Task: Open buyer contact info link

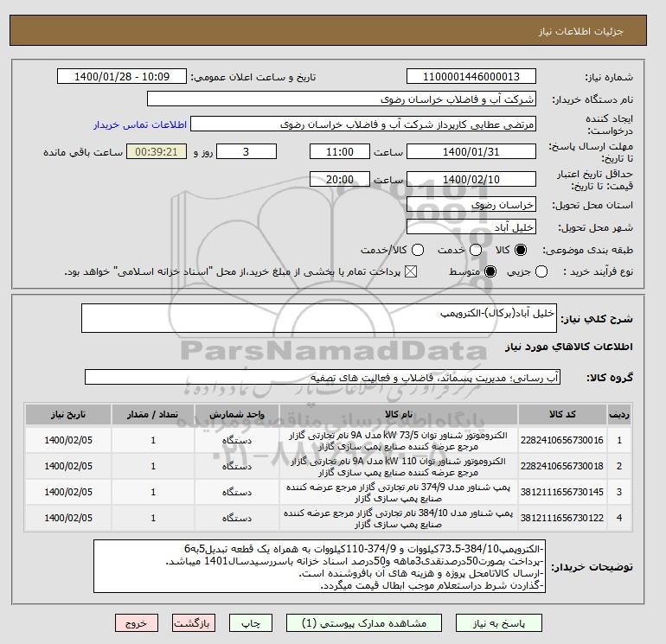Action: 140,124
